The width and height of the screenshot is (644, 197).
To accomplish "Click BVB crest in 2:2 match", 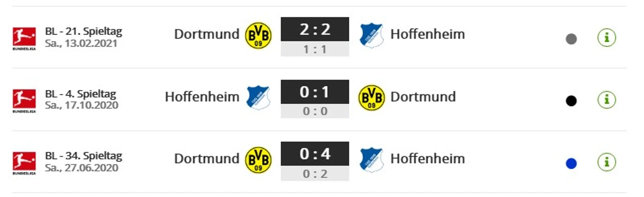I will click(258, 35).
